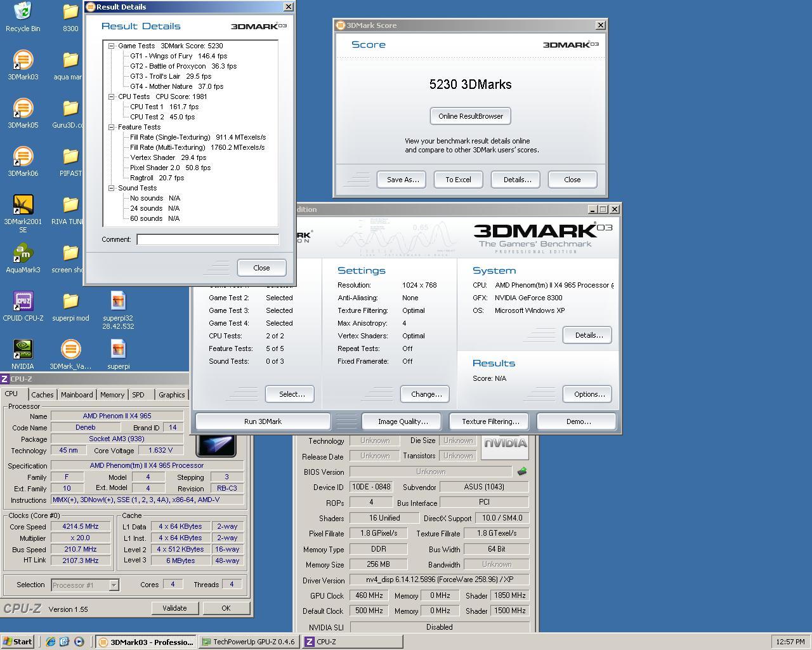
Task: Close the Result Details dialog via Close button
Action: (x=261, y=268)
